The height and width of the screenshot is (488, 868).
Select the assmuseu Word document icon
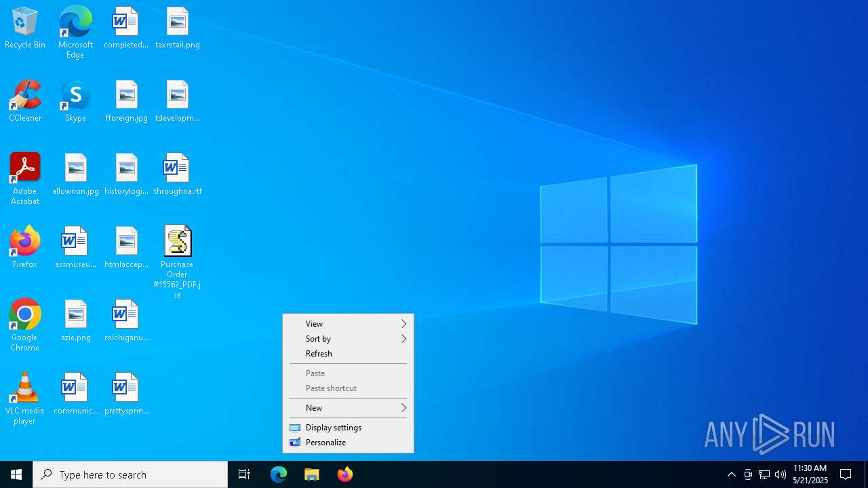pos(75,247)
